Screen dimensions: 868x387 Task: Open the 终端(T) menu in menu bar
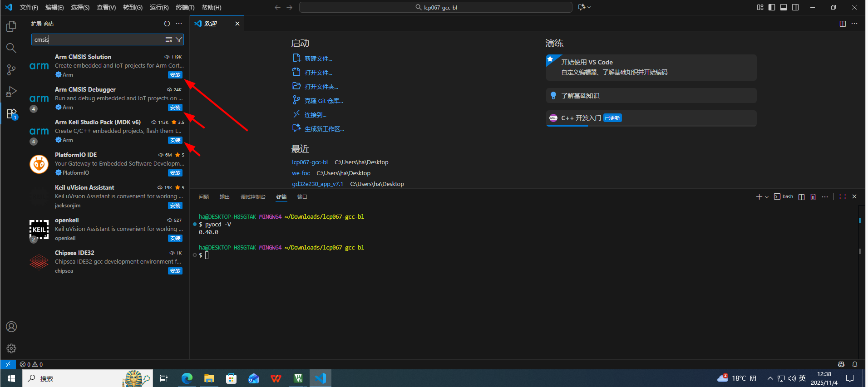point(185,7)
